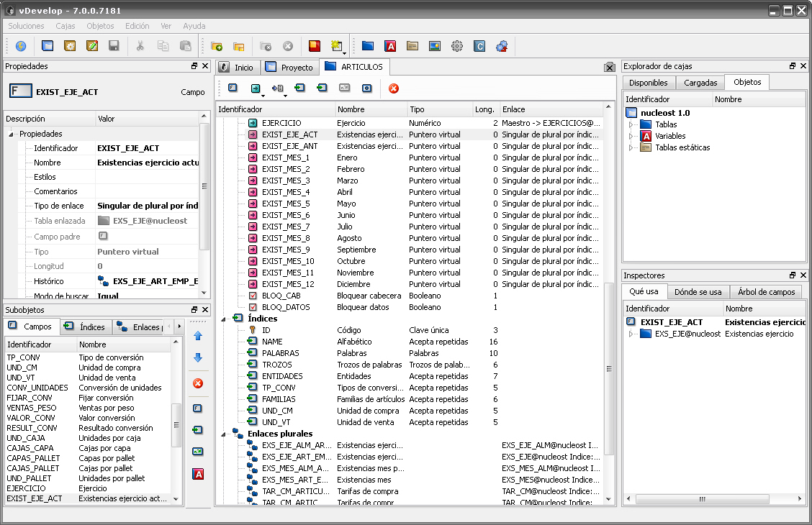812x525 pixels.
Task: Move subobject down with blue down arrow
Action: click(198, 357)
